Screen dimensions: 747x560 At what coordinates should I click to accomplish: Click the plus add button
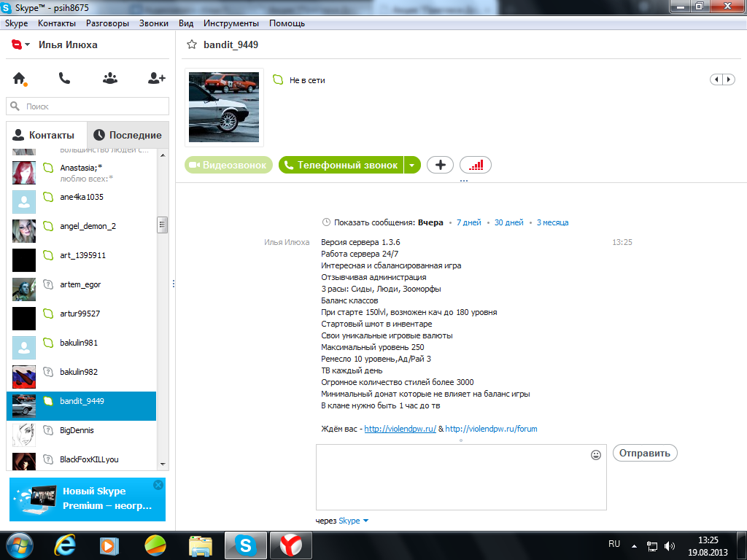(440, 165)
